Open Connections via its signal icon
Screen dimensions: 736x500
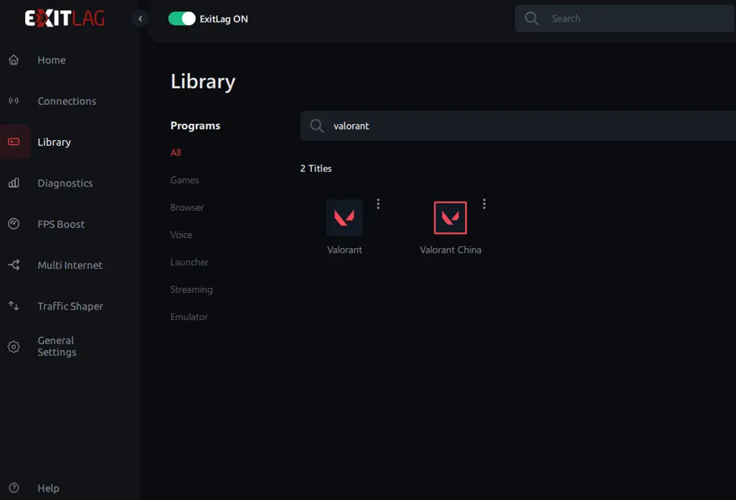(x=14, y=101)
